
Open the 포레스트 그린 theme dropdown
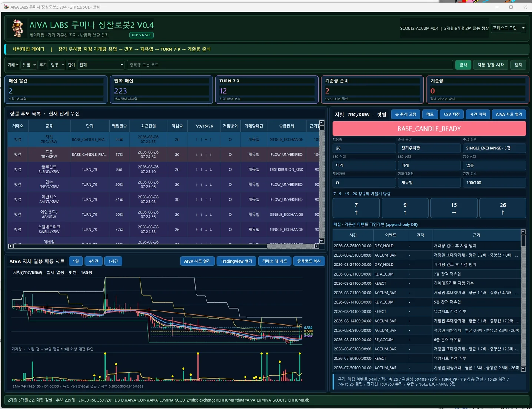[509, 28]
